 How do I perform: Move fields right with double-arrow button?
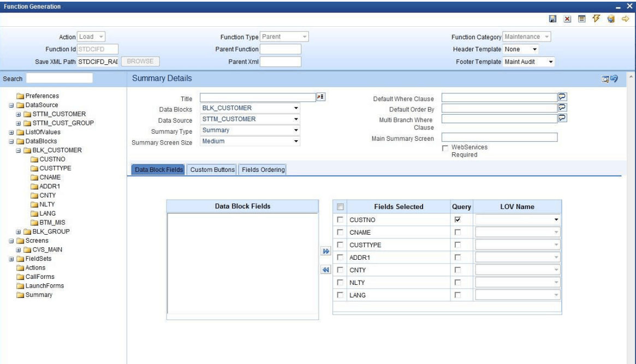click(326, 251)
